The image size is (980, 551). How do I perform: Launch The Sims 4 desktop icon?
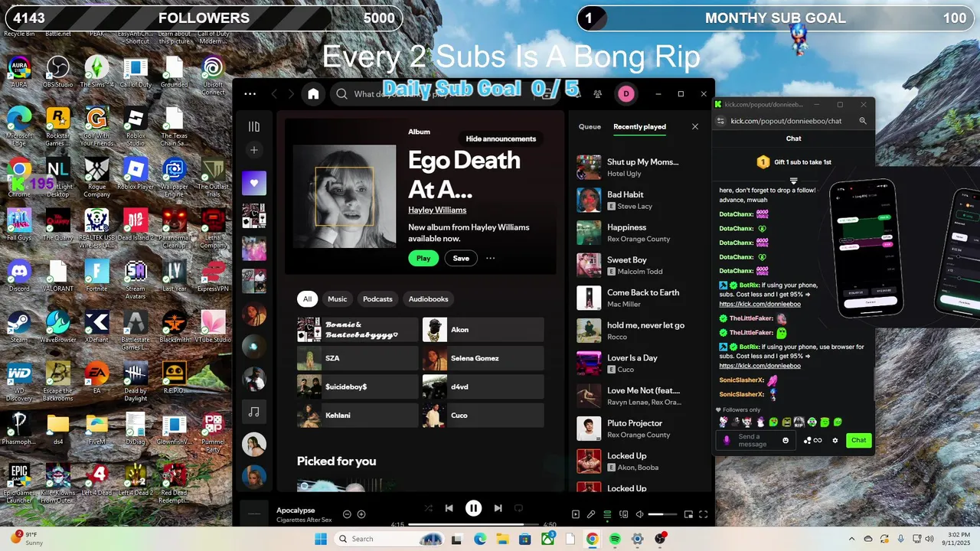(x=96, y=72)
